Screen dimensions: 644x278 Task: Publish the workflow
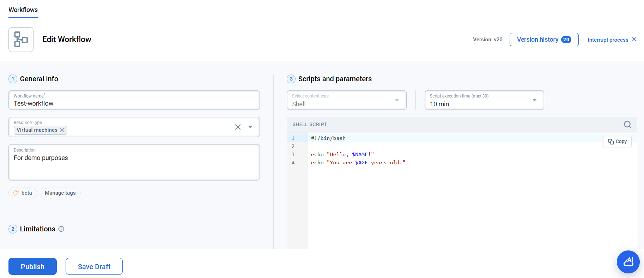pos(32,266)
